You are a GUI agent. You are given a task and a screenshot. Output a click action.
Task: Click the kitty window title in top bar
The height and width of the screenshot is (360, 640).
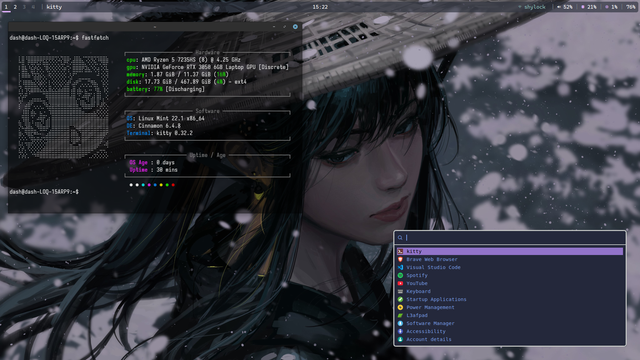[54, 7]
